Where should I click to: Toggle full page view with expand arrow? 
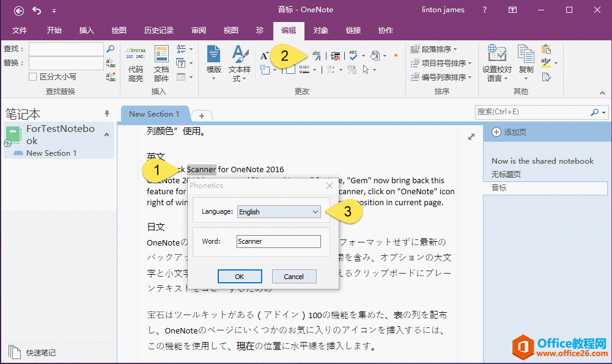coord(471,137)
